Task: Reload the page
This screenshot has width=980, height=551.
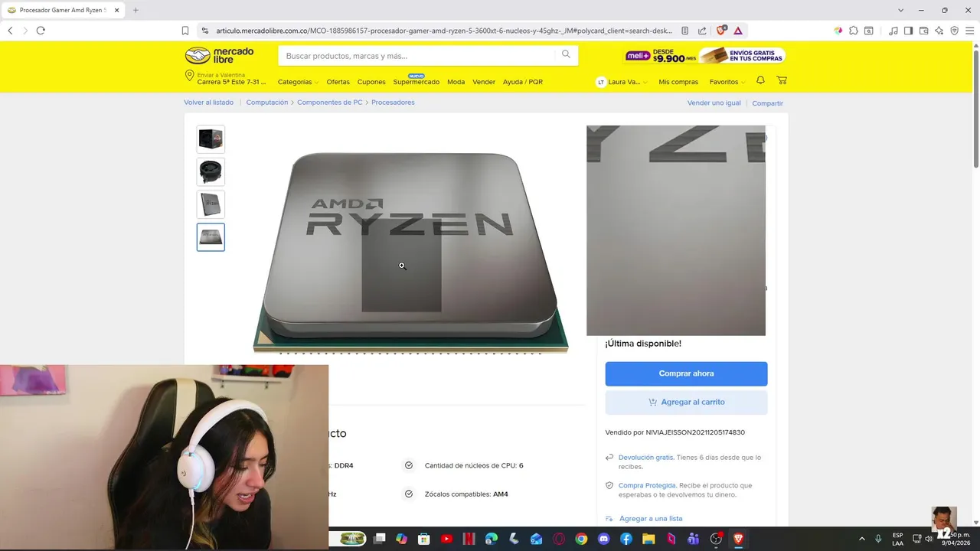Action: 41,31
